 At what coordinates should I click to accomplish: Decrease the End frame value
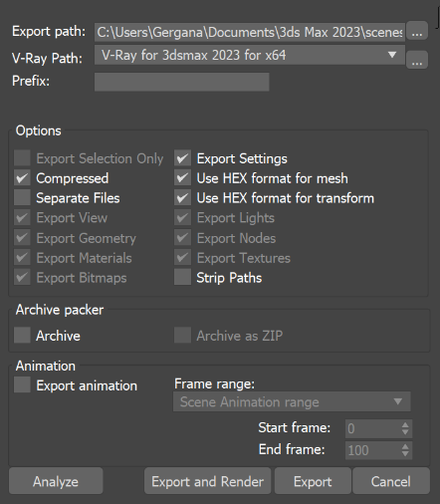[x=405, y=454]
